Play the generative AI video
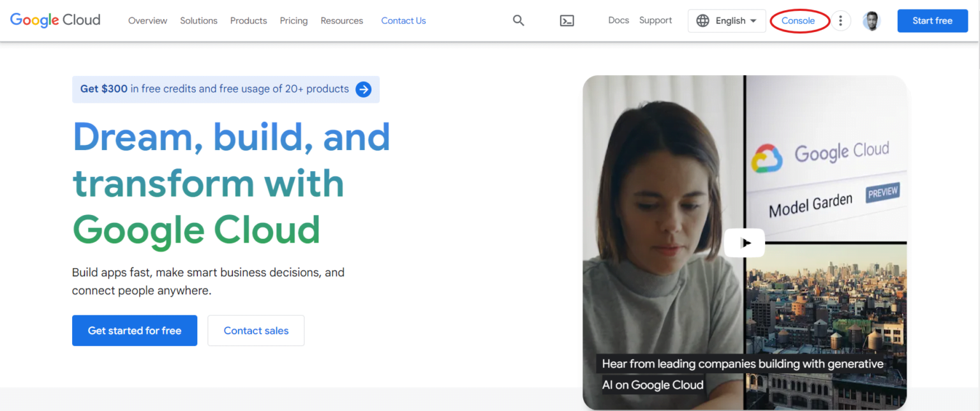The width and height of the screenshot is (980, 411). 744,243
